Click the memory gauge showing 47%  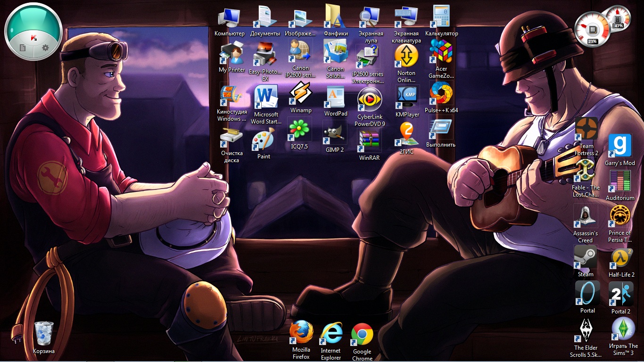click(618, 19)
